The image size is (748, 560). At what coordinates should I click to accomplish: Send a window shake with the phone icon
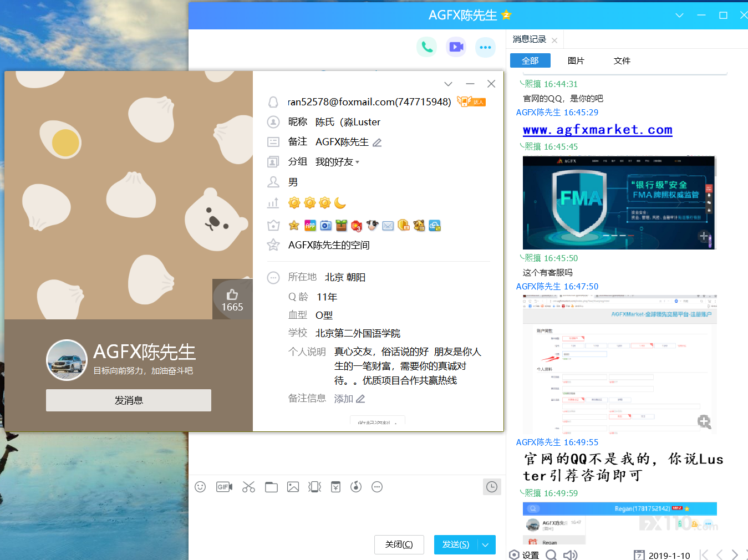pyautogui.click(x=314, y=487)
